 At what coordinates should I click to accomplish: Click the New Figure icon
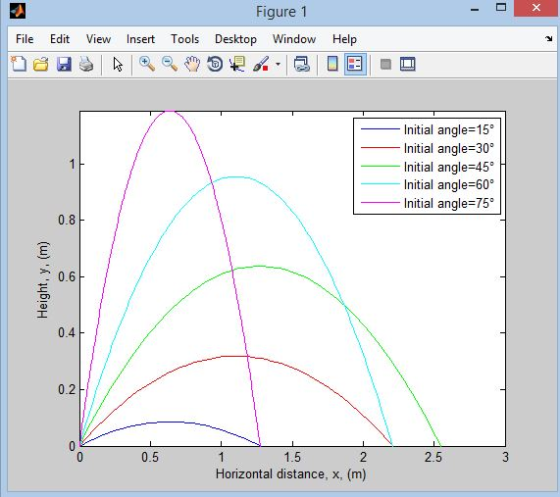point(19,64)
